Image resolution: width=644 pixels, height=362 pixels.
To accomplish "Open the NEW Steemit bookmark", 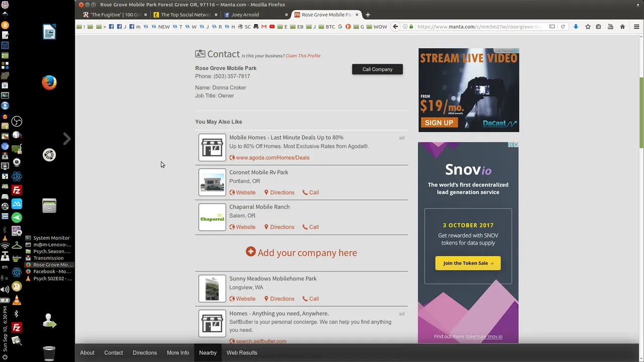I will tap(161, 27).
